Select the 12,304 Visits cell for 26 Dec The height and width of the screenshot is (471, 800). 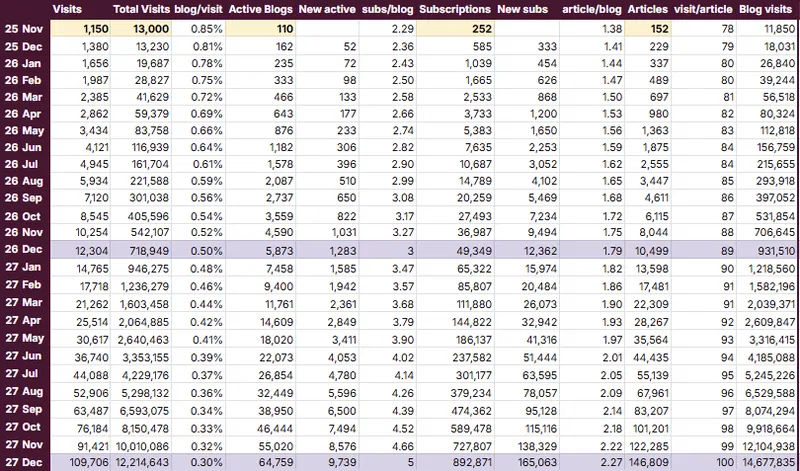[x=81, y=251]
